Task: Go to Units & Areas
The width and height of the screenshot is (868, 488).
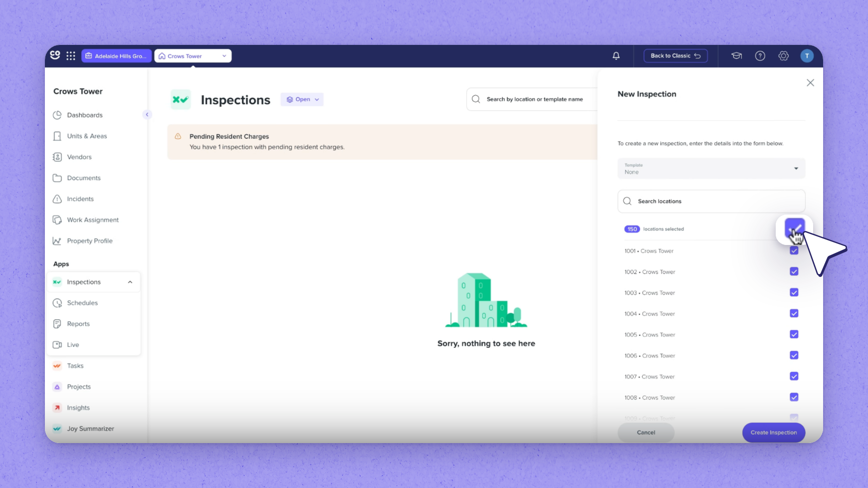Action: click(x=87, y=136)
